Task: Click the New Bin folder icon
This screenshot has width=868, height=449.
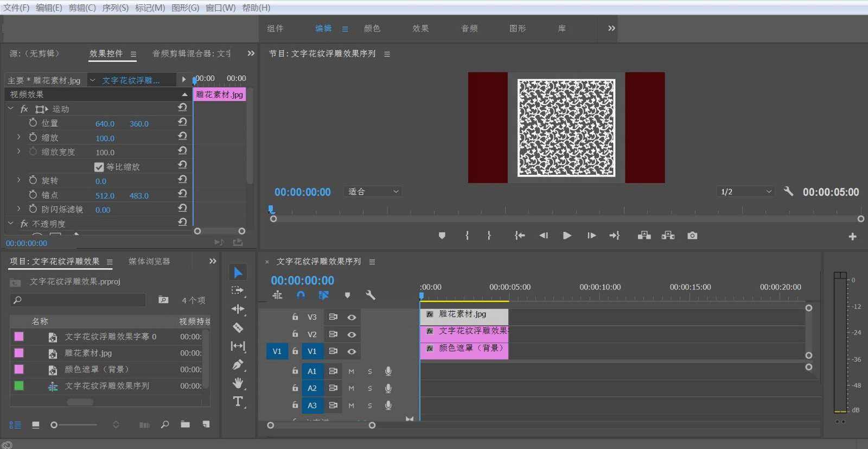Action: (x=185, y=425)
